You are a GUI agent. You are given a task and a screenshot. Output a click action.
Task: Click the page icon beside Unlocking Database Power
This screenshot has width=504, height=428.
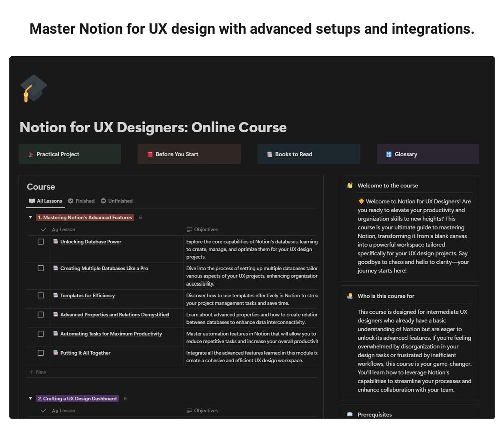click(55, 241)
